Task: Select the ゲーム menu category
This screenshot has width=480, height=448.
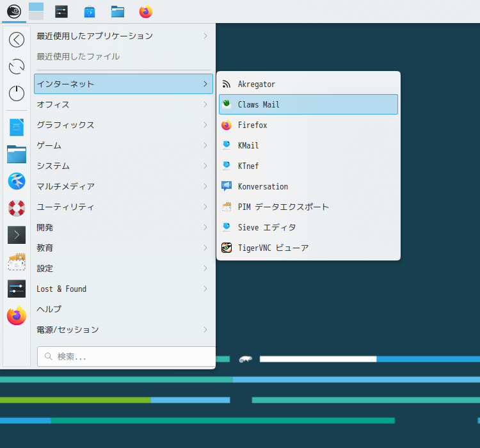Action: click(124, 145)
